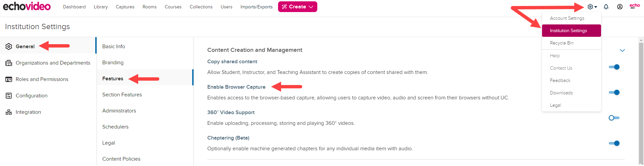Viewport: 644px width, 166px height.
Task: Open Configuration settings
Action: (48, 95)
